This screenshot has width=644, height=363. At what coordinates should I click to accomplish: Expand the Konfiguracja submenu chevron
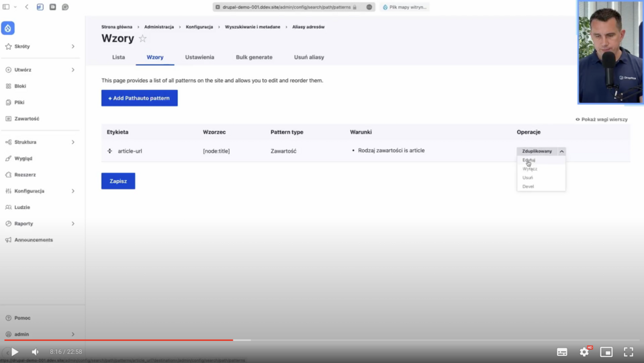tap(73, 191)
